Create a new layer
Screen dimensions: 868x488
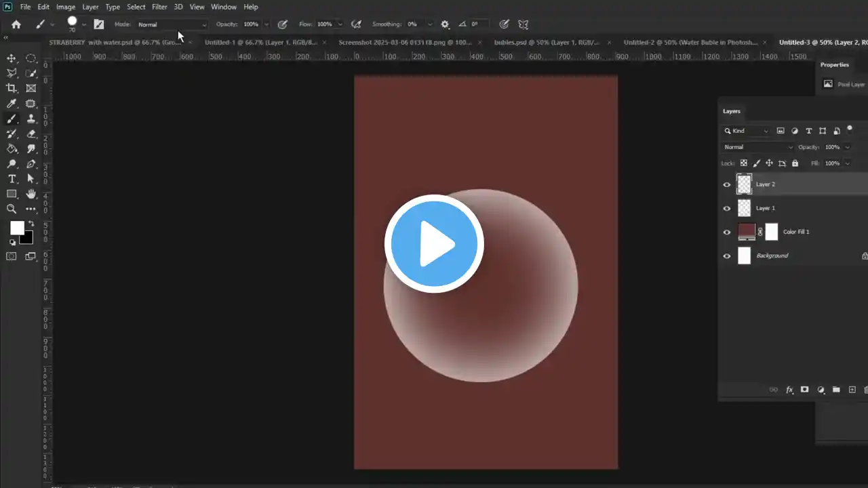click(852, 390)
